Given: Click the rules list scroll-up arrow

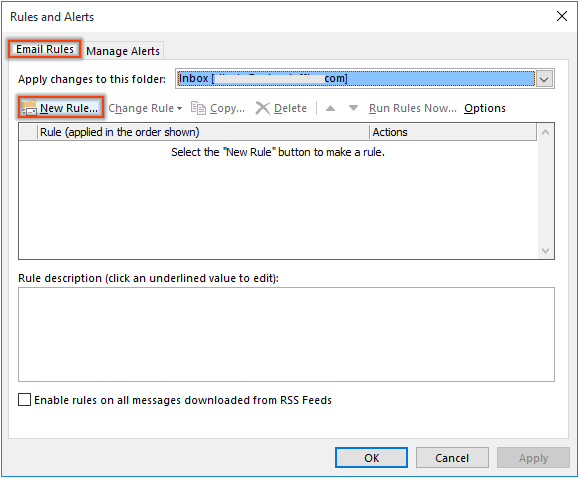Looking at the screenshot, I should click(545, 132).
